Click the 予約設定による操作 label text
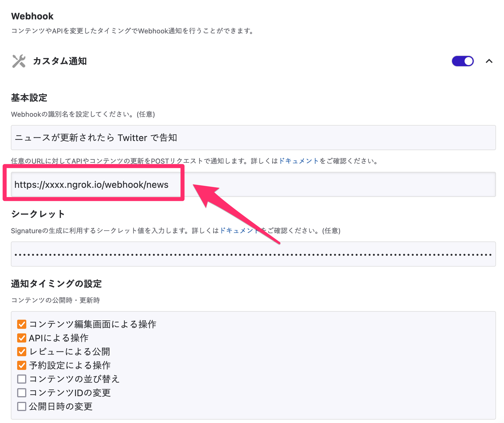 [x=70, y=365]
